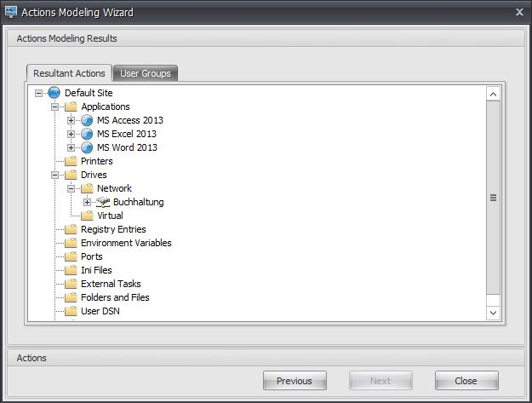The width and height of the screenshot is (532, 403).
Task: Click the User DSN folder icon
Action: 71,311
